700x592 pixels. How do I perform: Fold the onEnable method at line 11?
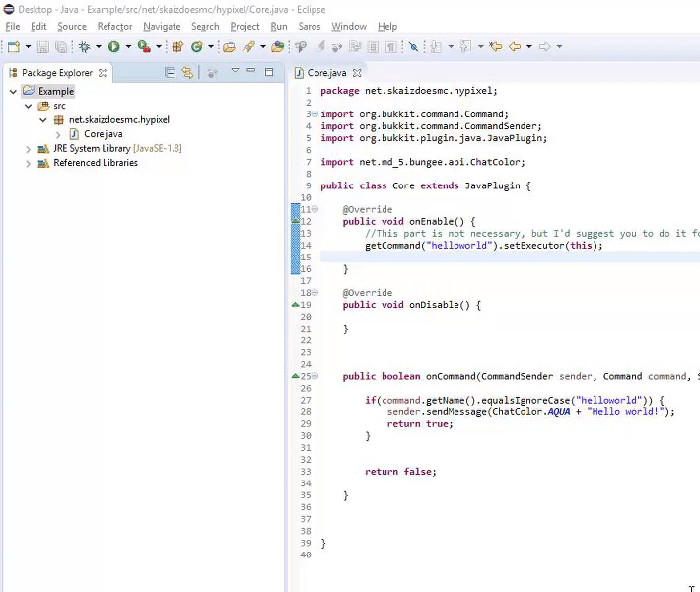315,209
